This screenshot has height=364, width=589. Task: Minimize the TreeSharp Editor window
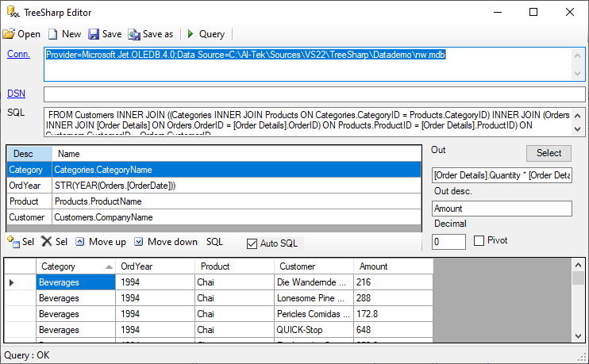(498, 12)
